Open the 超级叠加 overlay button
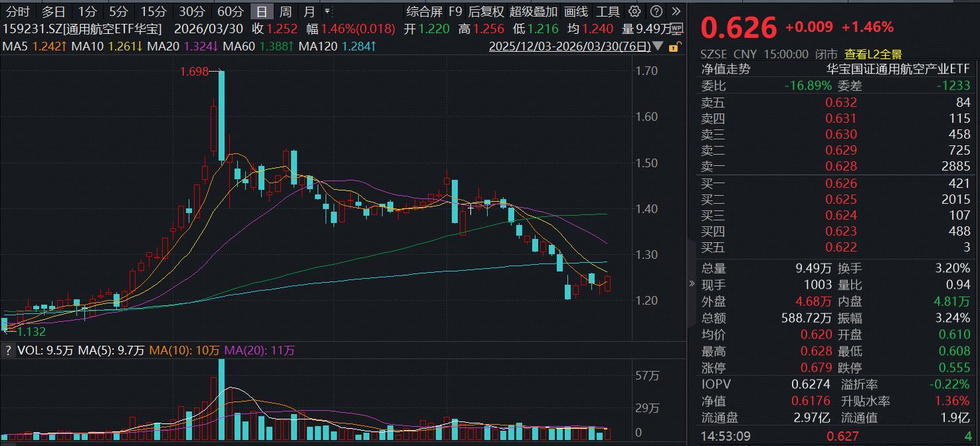Screen dimensions: 980x446 pyautogui.click(x=534, y=11)
